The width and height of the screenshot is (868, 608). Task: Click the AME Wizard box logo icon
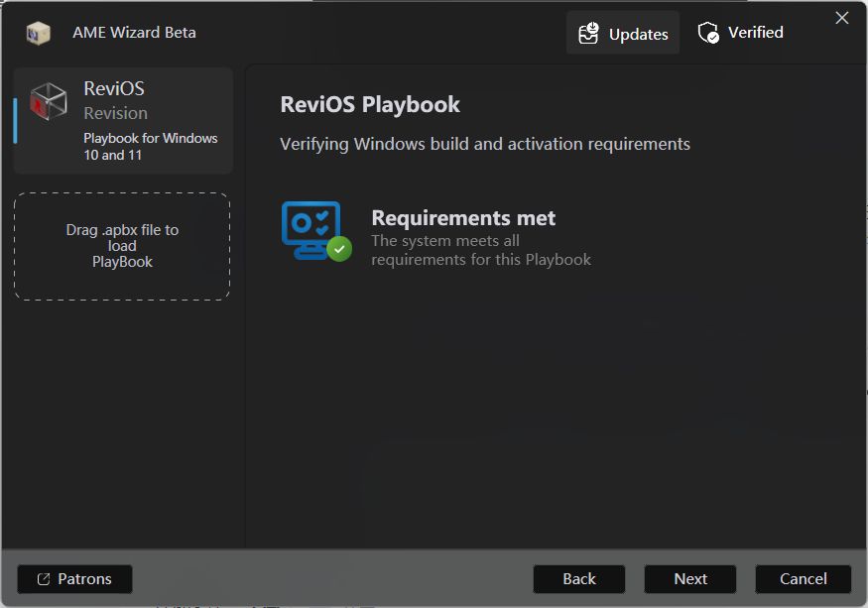click(x=39, y=33)
